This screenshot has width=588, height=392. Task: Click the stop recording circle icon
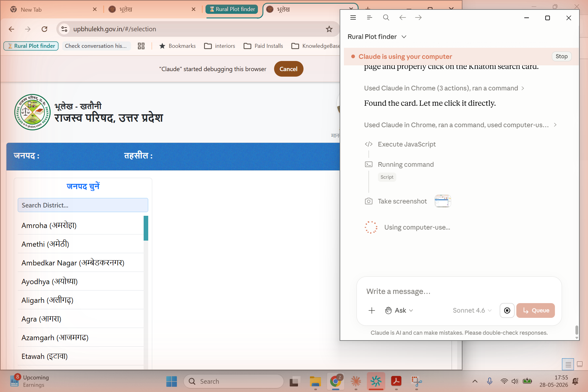pyautogui.click(x=507, y=310)
